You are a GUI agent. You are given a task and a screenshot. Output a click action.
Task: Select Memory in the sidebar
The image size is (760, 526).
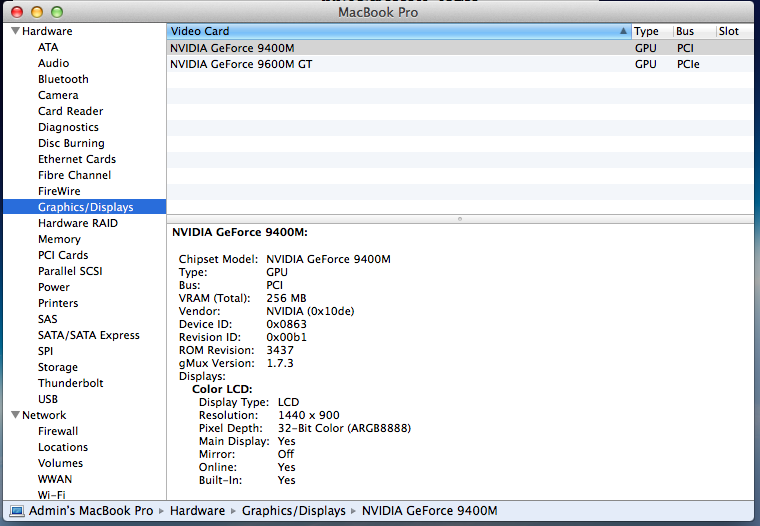tap(59, 239)
